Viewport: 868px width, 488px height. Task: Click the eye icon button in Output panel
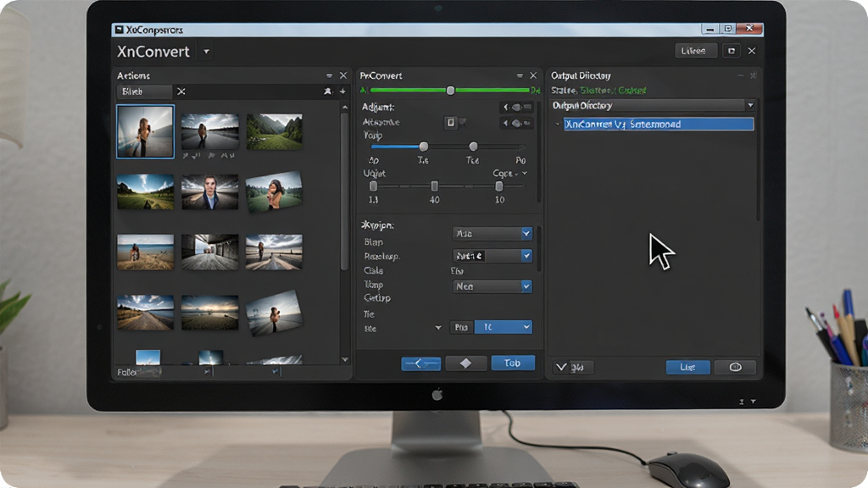pyautogui.click(x=735, y=367)
